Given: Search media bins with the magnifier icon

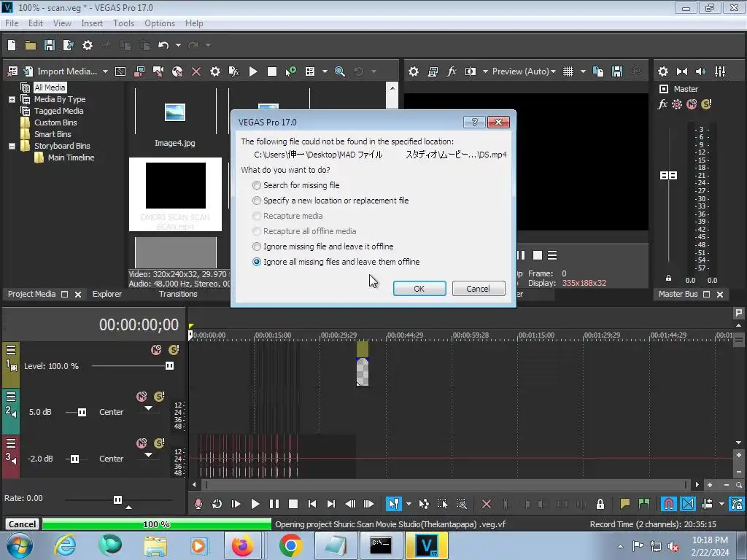Looking at the screenshot, I should click(340, 71).
